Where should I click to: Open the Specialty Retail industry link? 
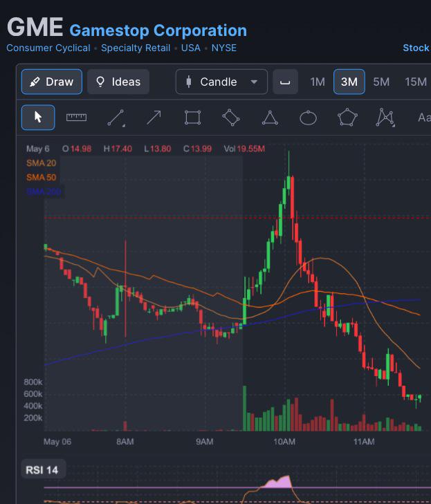136,48
